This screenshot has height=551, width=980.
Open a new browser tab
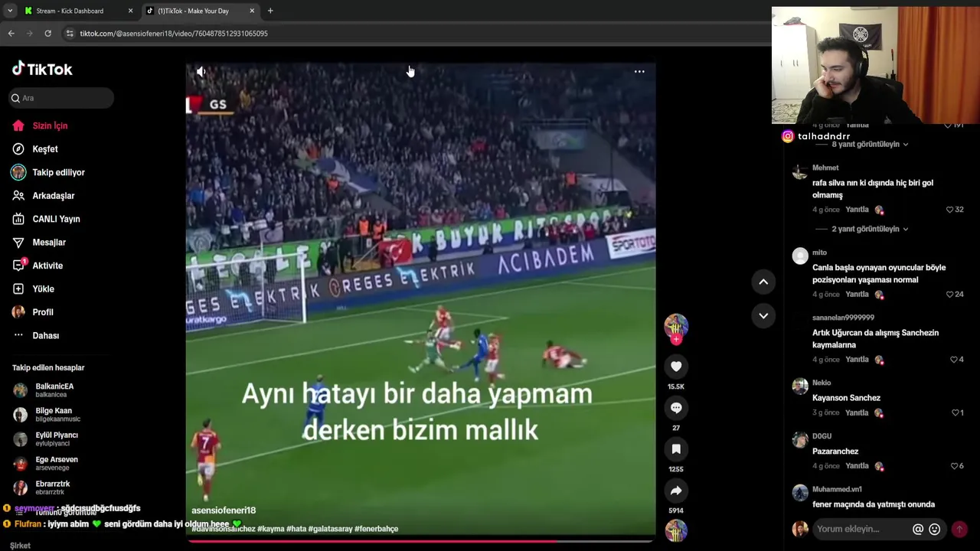tap(270, 11)
